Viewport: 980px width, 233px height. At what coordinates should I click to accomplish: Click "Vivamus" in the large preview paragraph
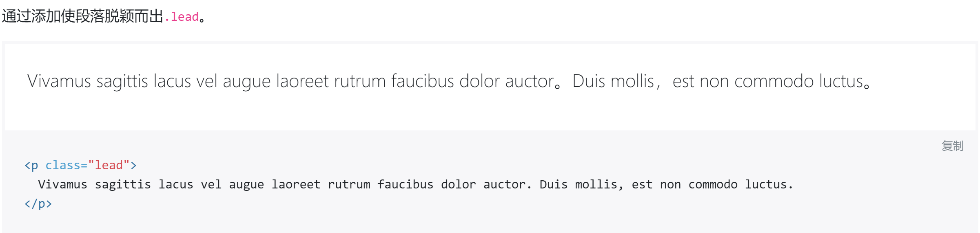[59, 81]
